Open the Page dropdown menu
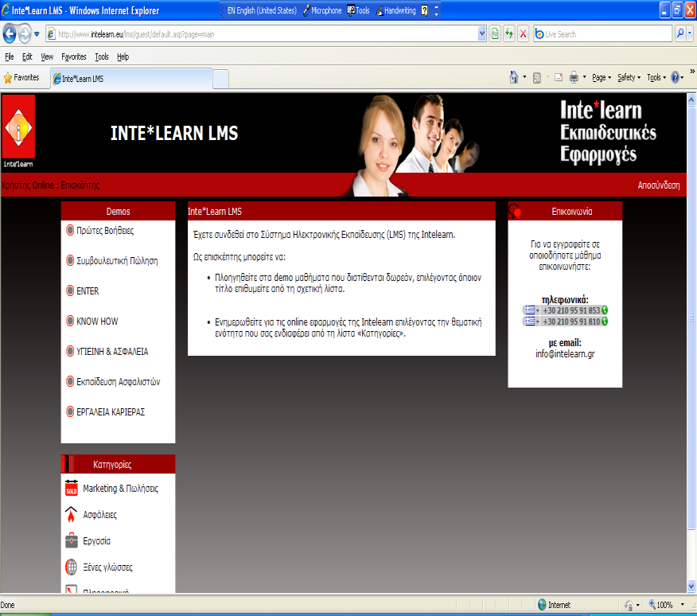 [x=602, y=77]
